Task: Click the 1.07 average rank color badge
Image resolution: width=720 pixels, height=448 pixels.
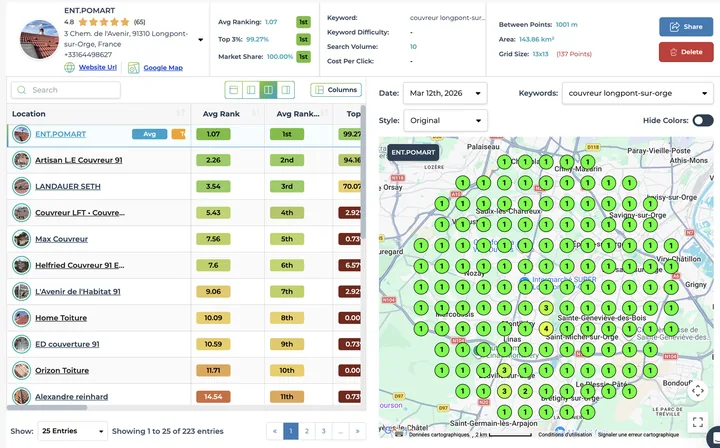Action: (x=213, y=134)
